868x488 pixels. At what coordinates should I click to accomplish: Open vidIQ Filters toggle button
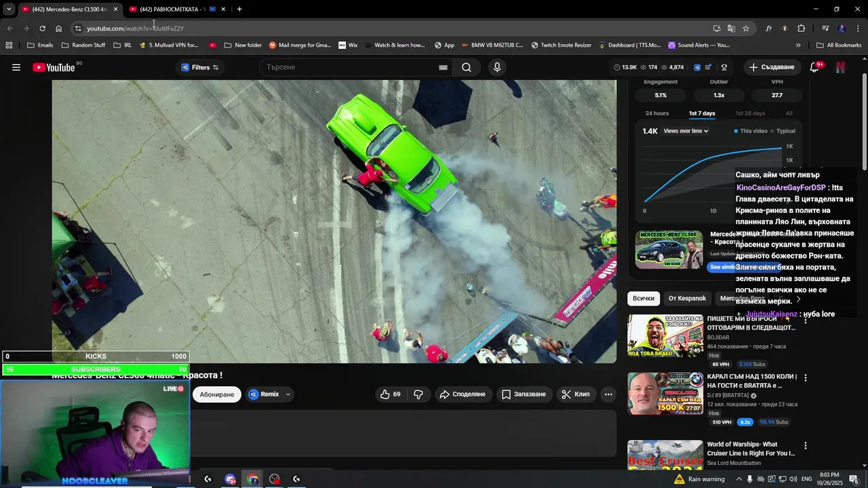pos(200,67)
